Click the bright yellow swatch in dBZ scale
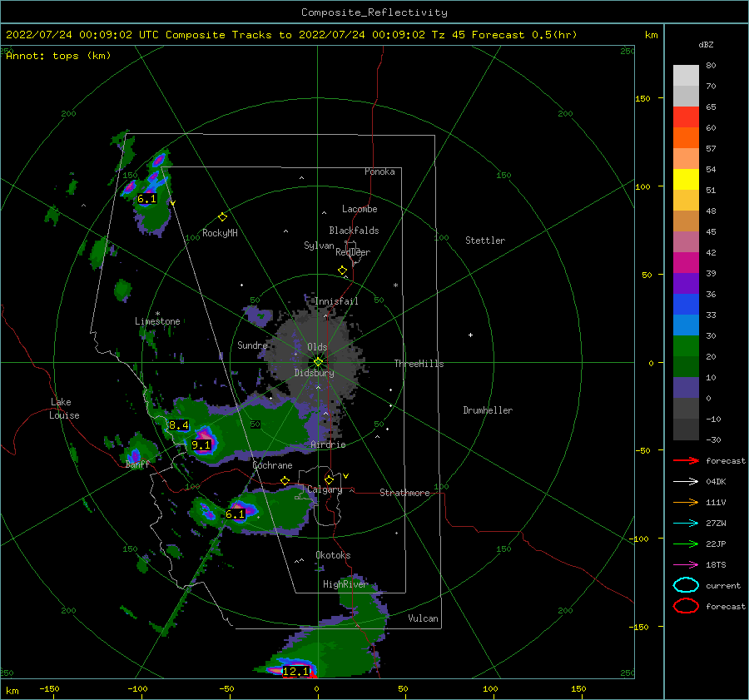This screenshot has height=700, width=749. [x=686, y=180]
